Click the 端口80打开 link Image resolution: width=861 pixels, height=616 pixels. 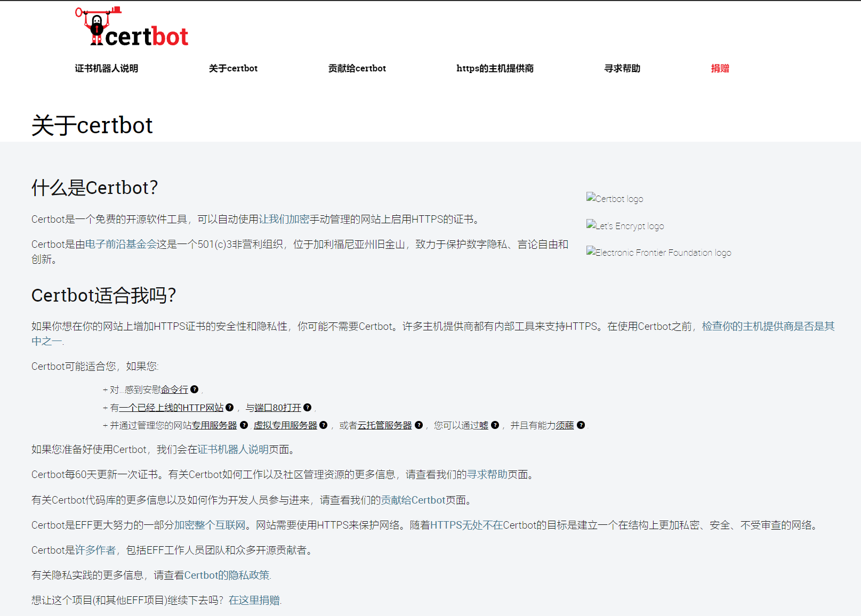(x=278, y=408)
